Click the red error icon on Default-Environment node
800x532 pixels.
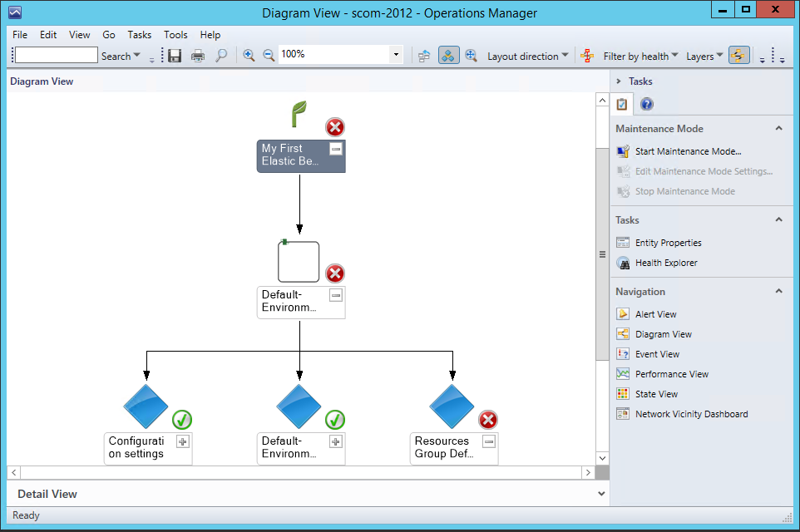click(x=334, y=273)
